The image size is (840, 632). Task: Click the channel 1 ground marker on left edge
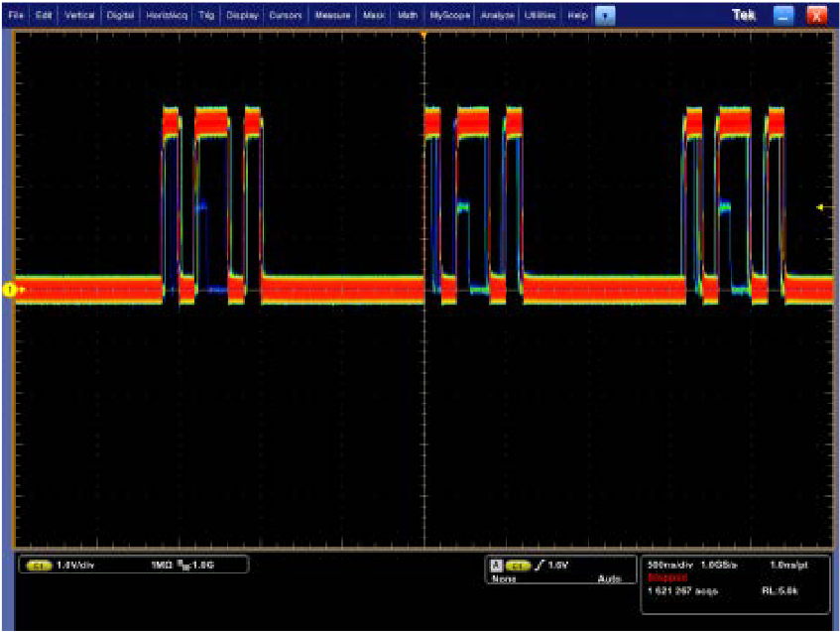11,288
